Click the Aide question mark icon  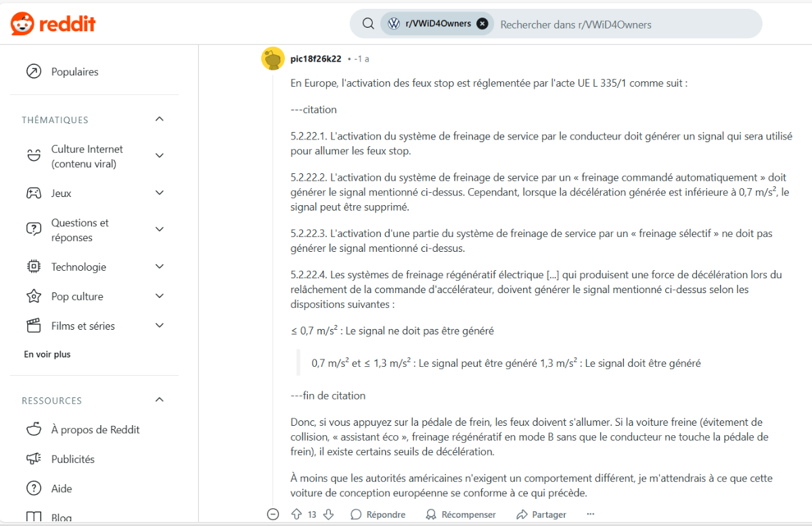click(33, 488)
